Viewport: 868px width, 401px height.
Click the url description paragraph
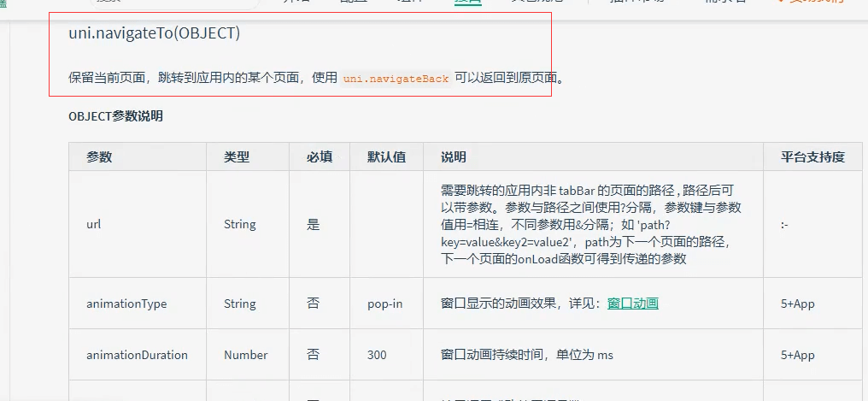click(x=591, y=224)
